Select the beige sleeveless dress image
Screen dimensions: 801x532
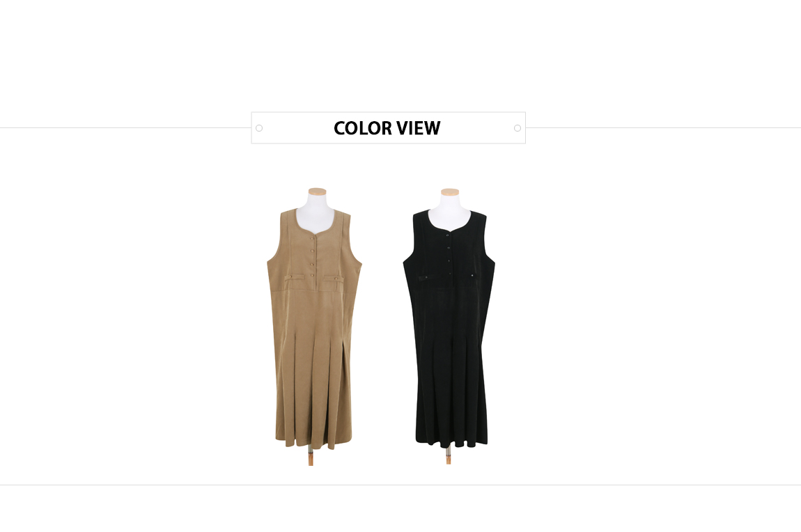click(x=314, y=327)
